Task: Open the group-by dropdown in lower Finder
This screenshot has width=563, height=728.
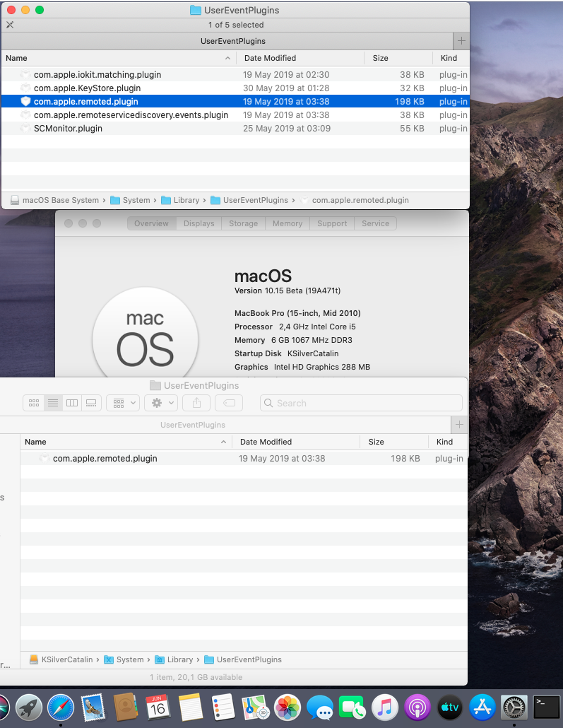Action: [123, 403]
